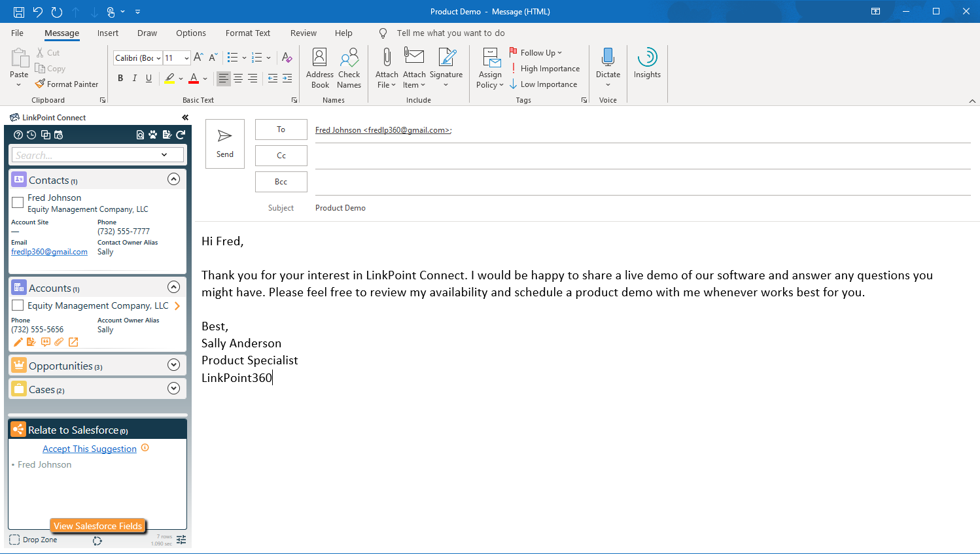This screenshot has height=554, width=980.
Task: Collapse the Contacts section
Action: click(x=173, y=179)
